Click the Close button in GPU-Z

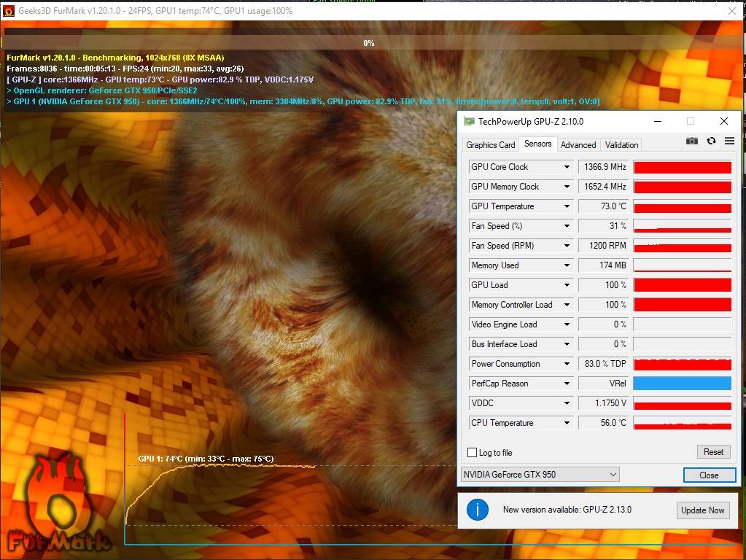(709, 475)
